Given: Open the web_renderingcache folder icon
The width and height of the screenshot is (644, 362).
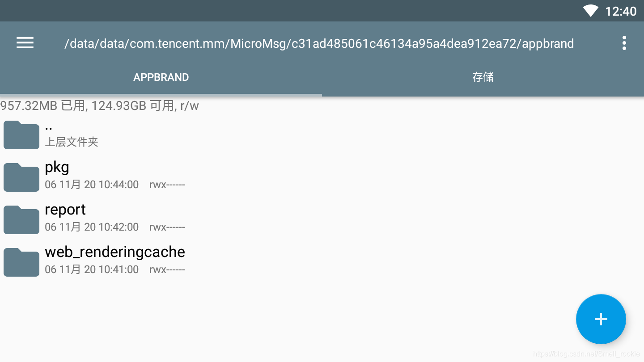Looking at the screenshot, I should [21, 262].
